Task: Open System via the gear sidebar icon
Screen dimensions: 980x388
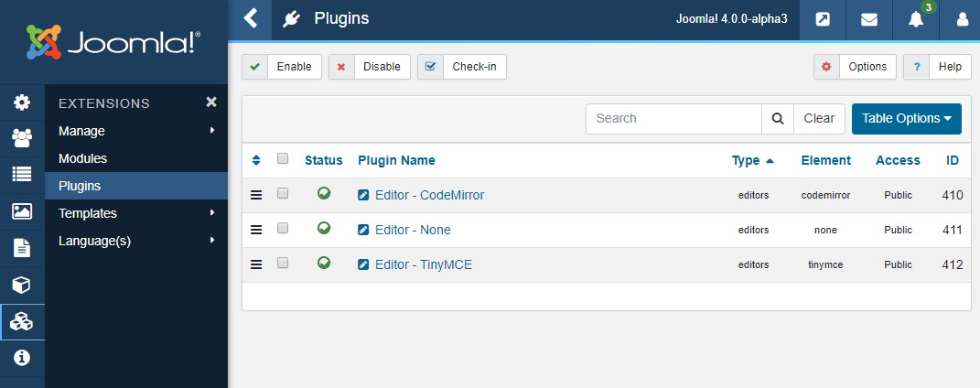Action: (22, 102)
